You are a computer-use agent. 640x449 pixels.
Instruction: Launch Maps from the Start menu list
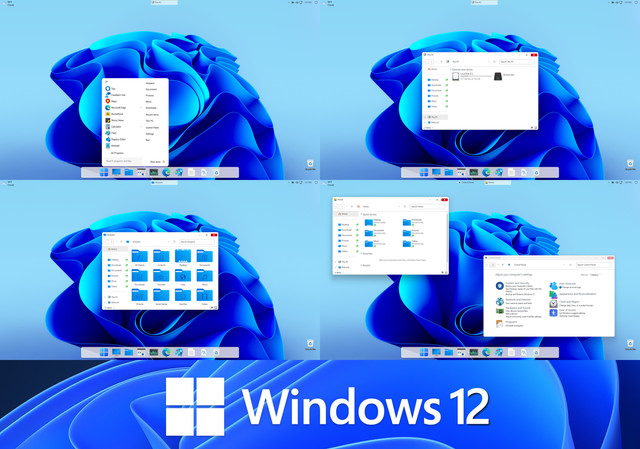tap(111, 101)
